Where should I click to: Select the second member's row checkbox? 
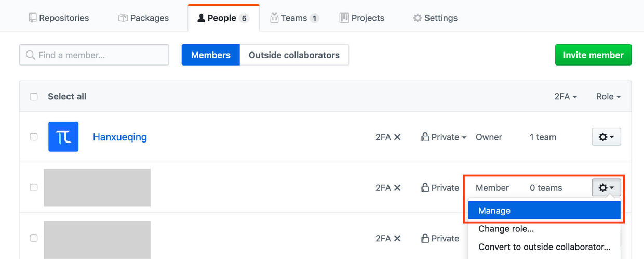point(34,187)
